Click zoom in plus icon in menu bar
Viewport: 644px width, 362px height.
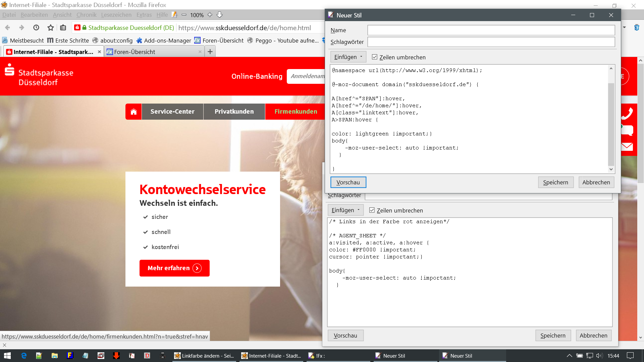[210, 15]
